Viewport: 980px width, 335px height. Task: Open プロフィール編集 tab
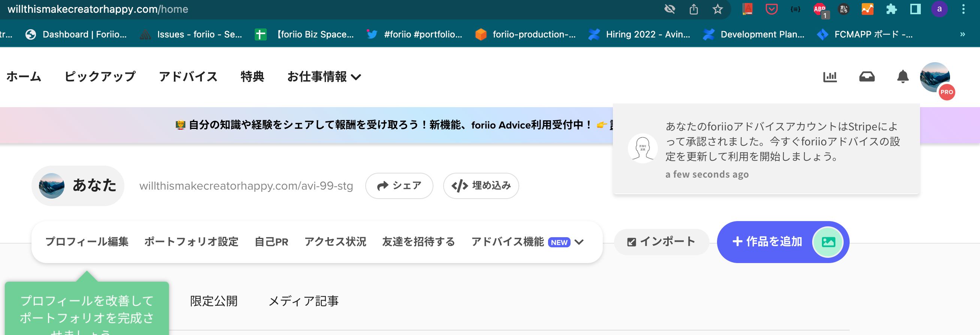point(87,242)
